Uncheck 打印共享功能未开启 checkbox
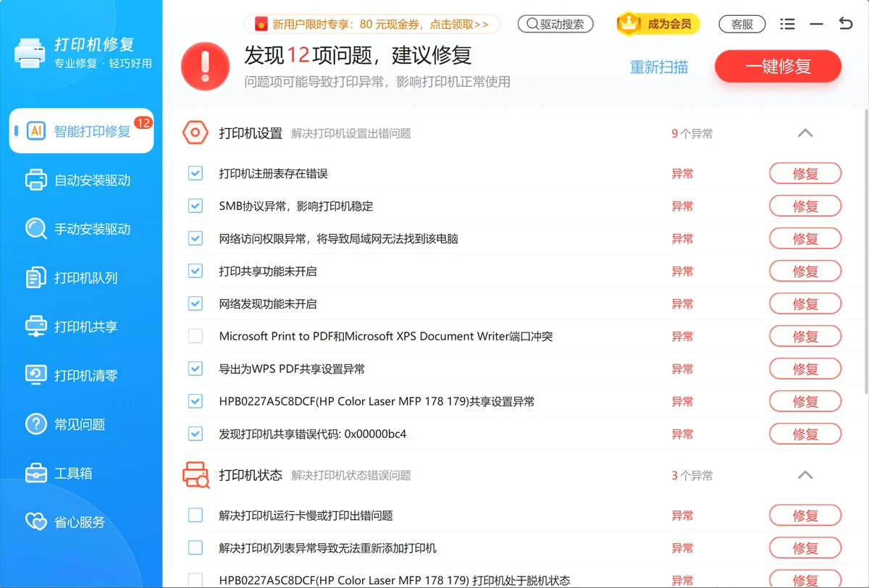The width and height of the screenshot is (869, 588). [x=195, y=271]
